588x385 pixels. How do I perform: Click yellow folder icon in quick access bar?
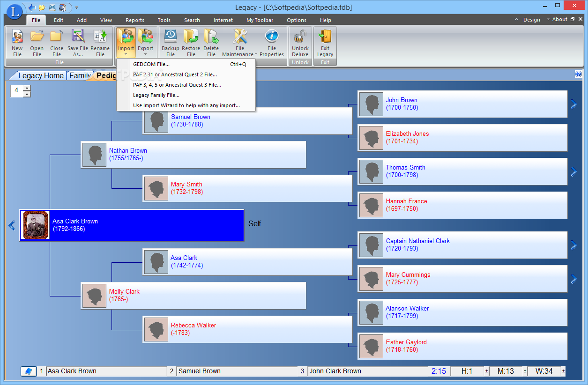click(42, 7)
